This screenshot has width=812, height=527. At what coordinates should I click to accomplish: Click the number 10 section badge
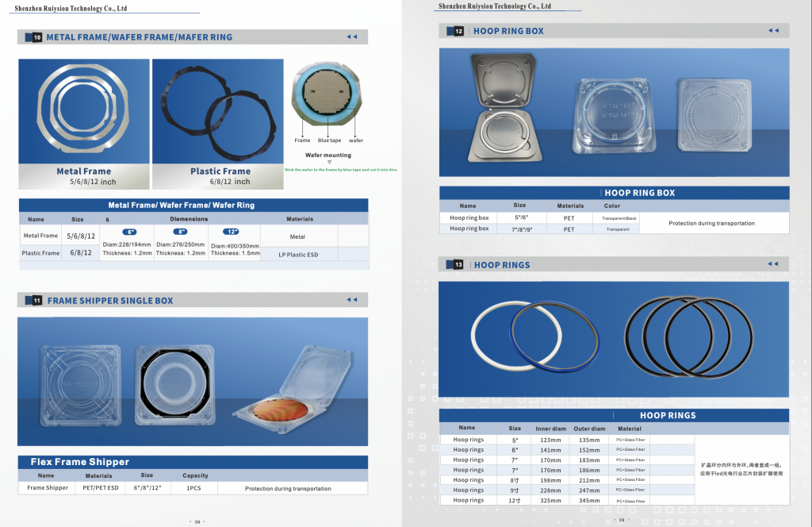click(x=37, y=37)
